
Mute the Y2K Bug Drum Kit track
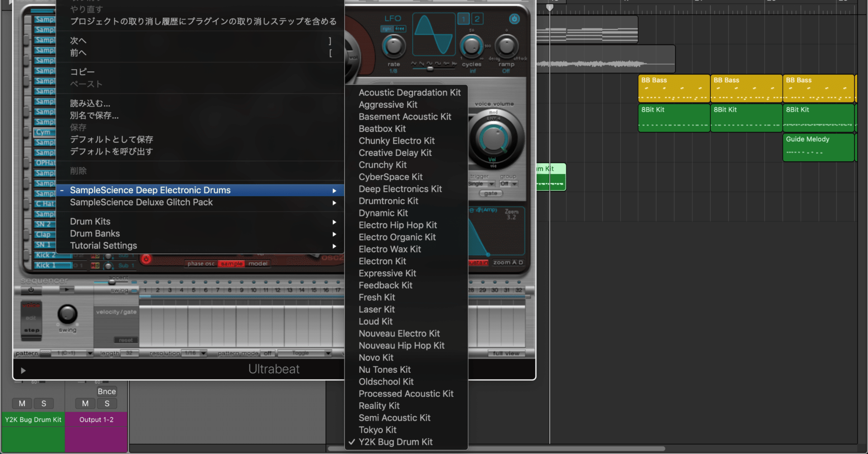tap(22, 403)
